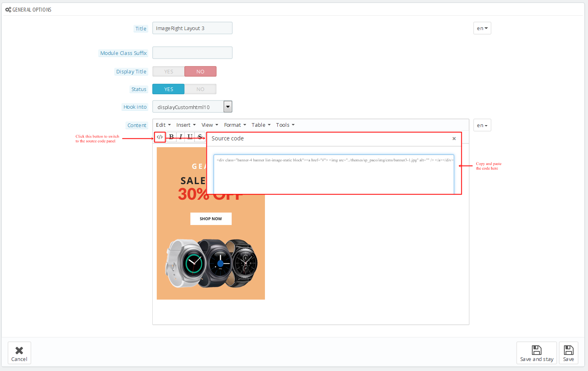Viewport: 588px width, 371px height.
Task: Set Display Title to YES
Action: pyautogui.click(x=168, y=71)
